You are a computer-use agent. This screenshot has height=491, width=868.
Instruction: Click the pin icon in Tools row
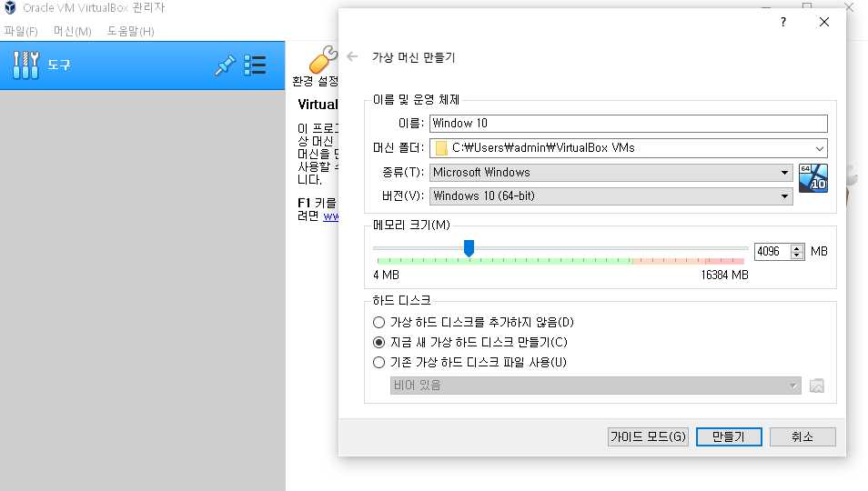click(x=225, y=65)
